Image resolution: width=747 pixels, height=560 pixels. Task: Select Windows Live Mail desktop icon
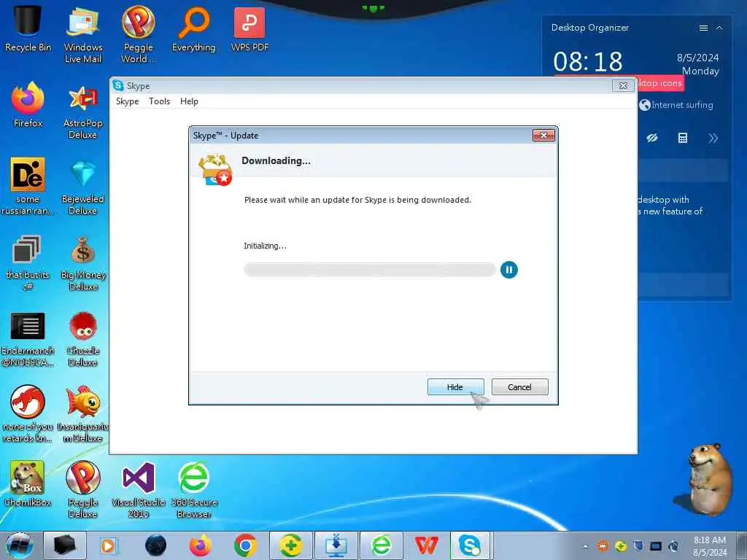pyautogui.click(x=83, y=34)
